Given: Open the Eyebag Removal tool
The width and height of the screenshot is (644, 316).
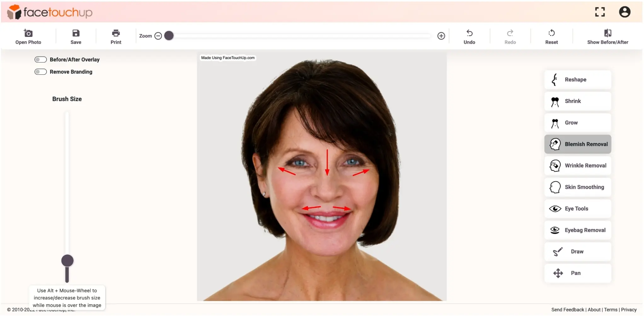Looking at the screenshot, I should [577, 230].
